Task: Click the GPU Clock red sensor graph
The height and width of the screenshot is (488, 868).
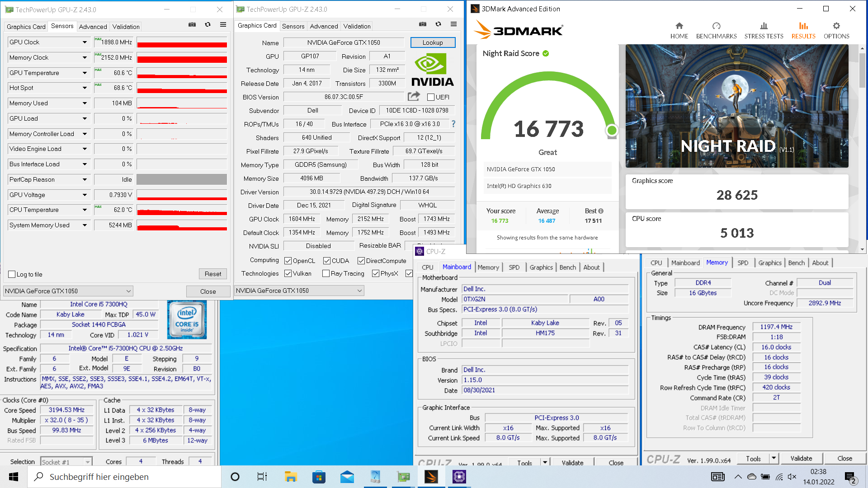Action: [x=182, y=42]
